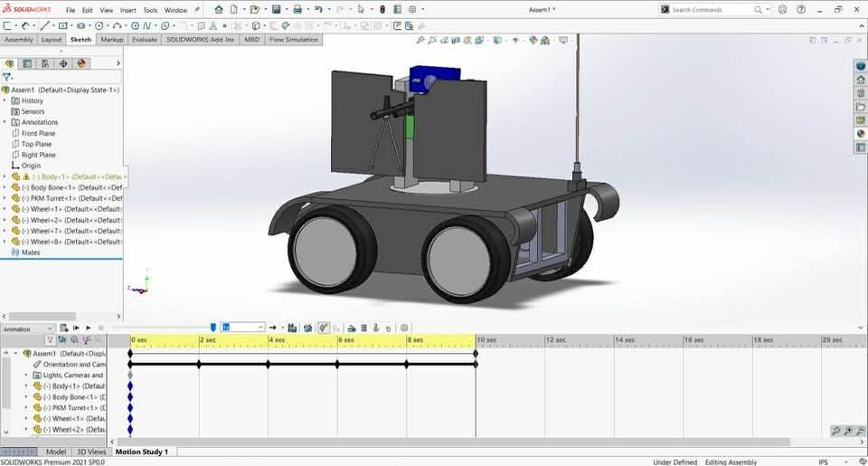Click the Print icon in the top toolbar
The image size is (868, 466).
tap(297, 10)
